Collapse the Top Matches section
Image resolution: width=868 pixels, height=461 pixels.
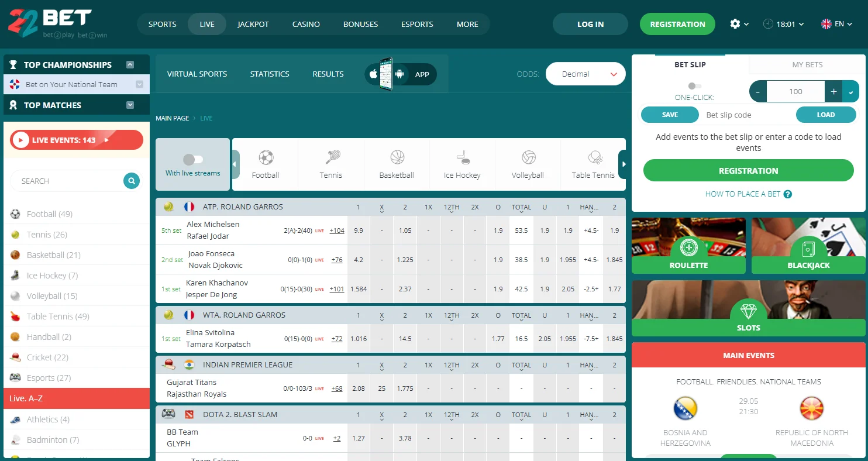[x=130, y=105]
